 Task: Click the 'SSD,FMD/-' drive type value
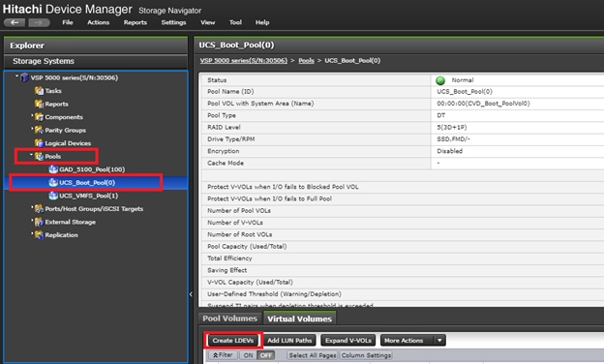point(453,139)
